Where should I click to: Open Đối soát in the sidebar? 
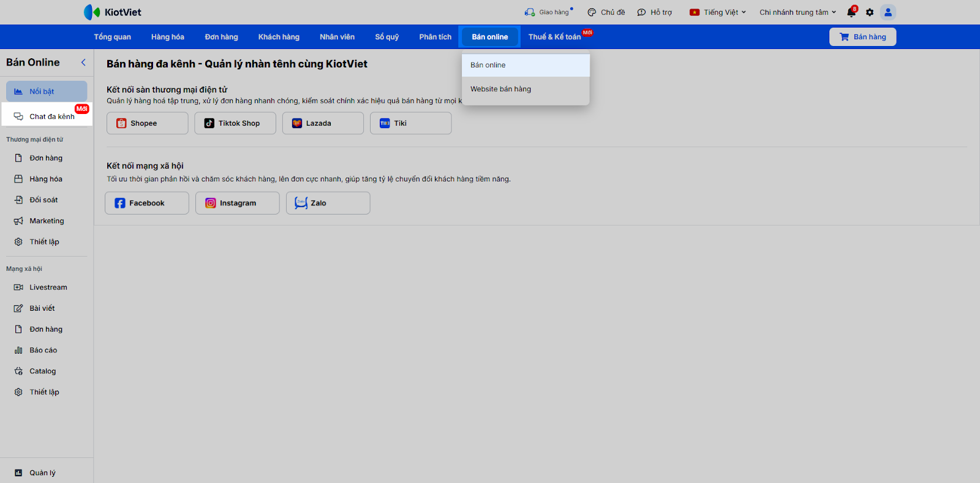pyautogui.click(x=47, y=200)
